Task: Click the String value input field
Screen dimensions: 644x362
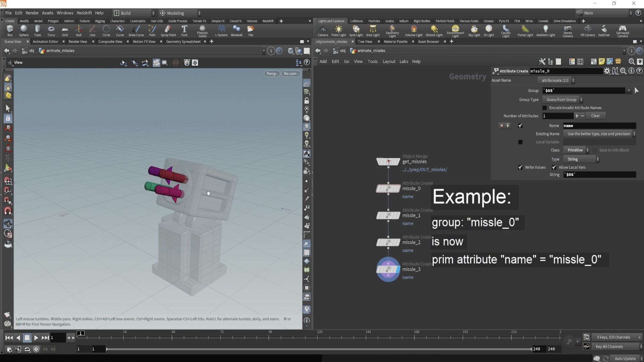Action: [599, 175]
